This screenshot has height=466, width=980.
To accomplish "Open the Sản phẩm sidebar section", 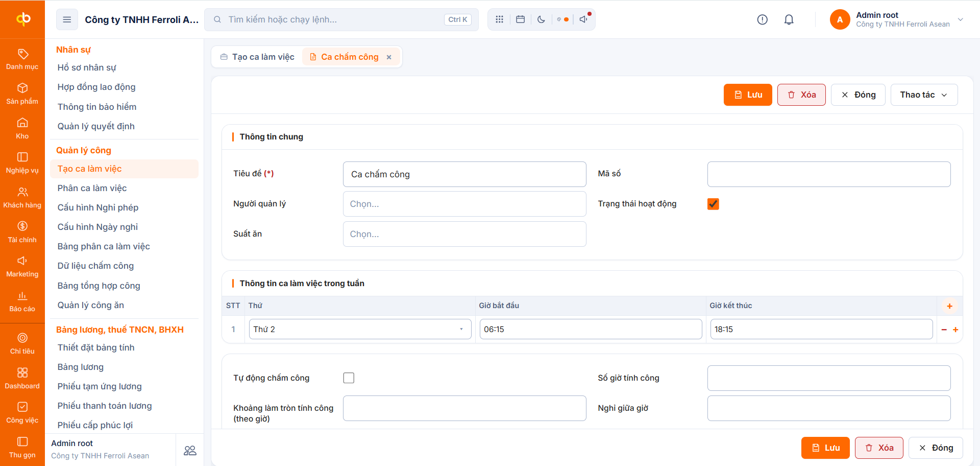I will click(x=22, y=94).
